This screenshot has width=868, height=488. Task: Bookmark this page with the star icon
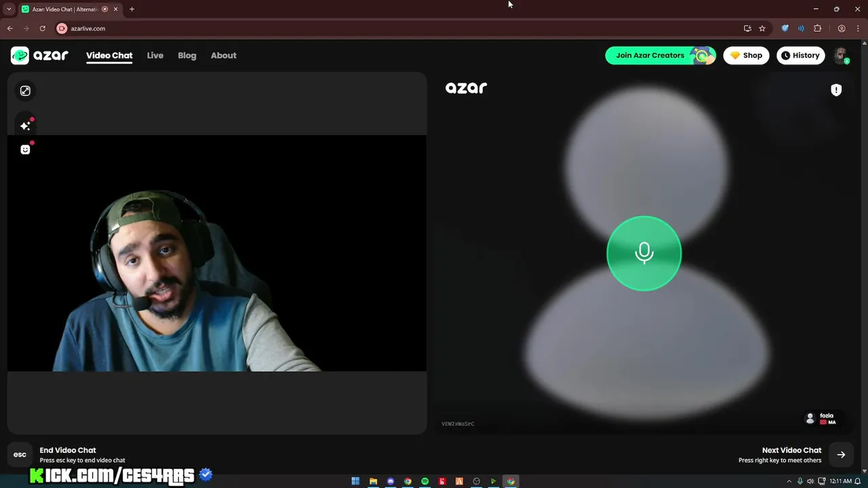point(762,28)
